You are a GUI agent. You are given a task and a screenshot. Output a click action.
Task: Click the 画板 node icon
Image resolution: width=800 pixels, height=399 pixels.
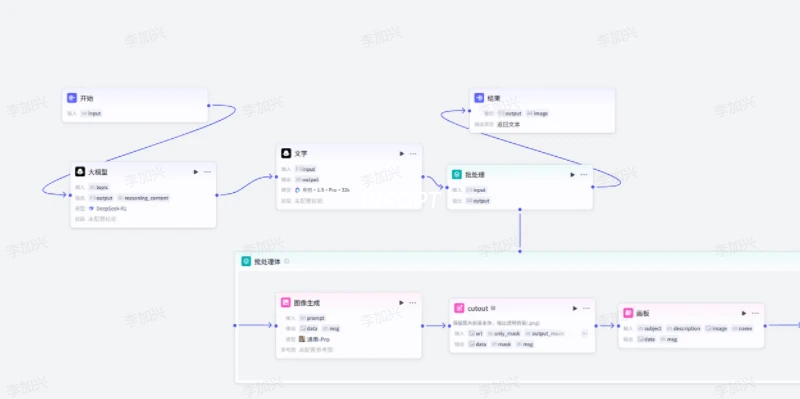coord(628,313)
